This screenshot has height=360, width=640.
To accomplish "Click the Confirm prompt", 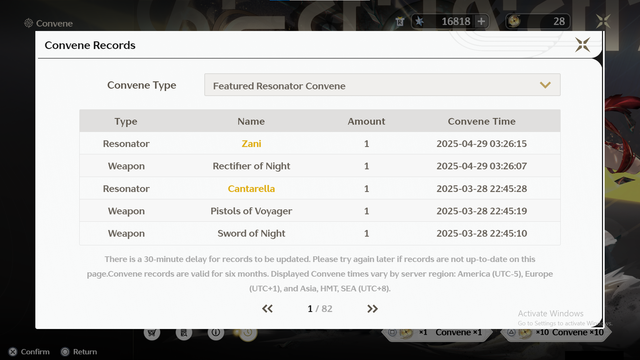I will click(x=29, y=352).
